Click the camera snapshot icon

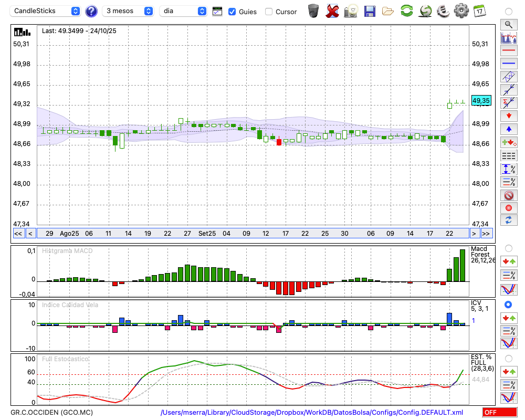coord(351,10)
